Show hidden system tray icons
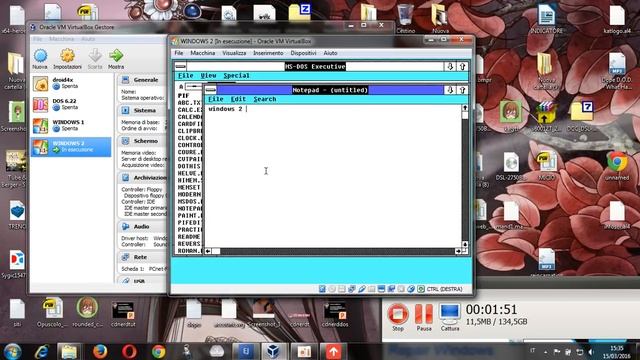640x360 pixels. 545,351
